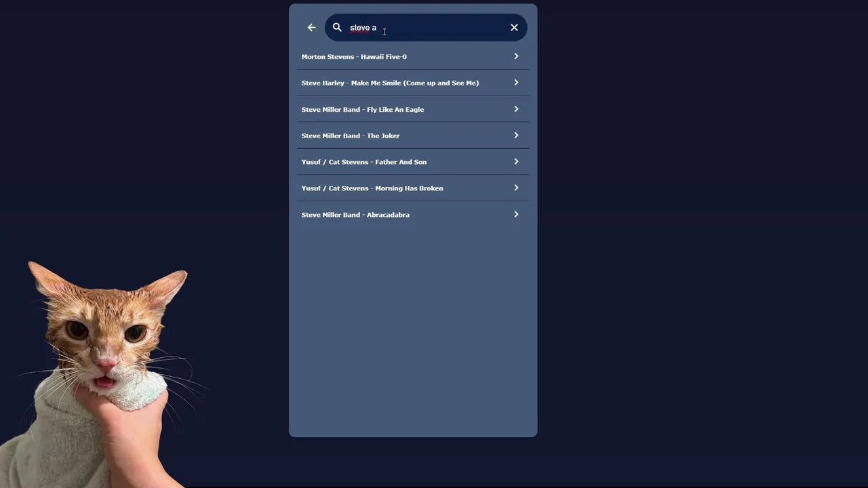
Task: Select "Morton Stevens - Hawaii Five-0" result
Action: 413,56
